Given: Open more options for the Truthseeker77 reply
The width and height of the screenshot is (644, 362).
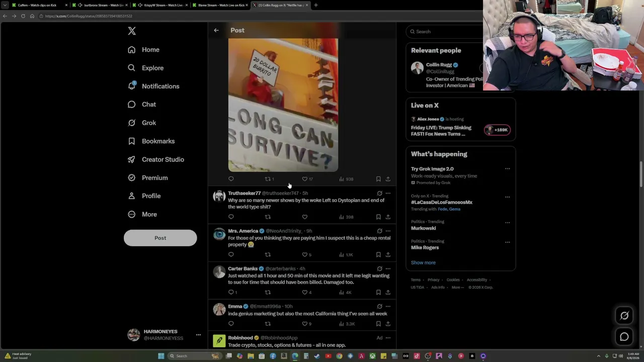Looking at the screenshot, I should (388, 193).
